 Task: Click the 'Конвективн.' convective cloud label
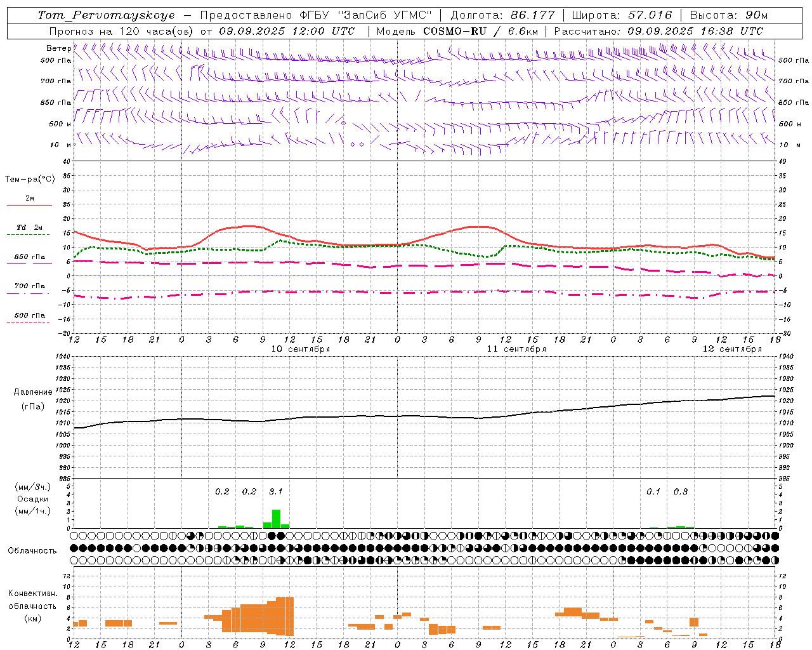[33, 594]
